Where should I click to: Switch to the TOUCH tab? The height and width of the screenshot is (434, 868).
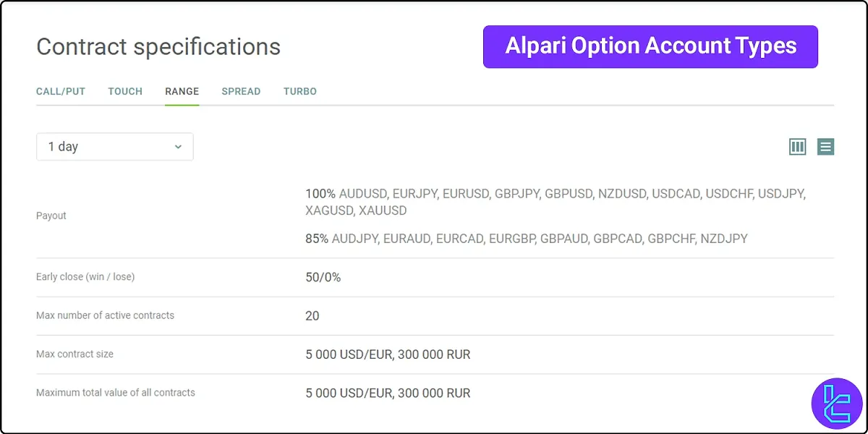(124, 91)
